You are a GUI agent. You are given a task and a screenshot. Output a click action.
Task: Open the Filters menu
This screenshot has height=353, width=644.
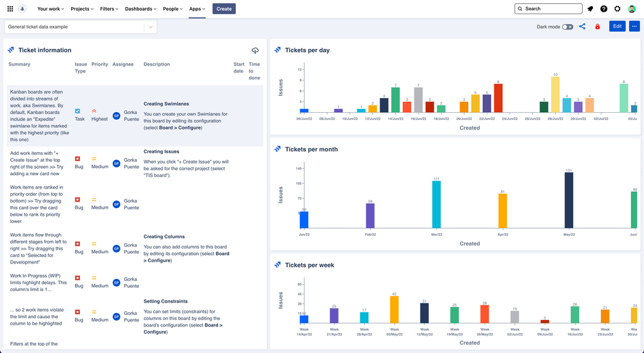(109, 8)
